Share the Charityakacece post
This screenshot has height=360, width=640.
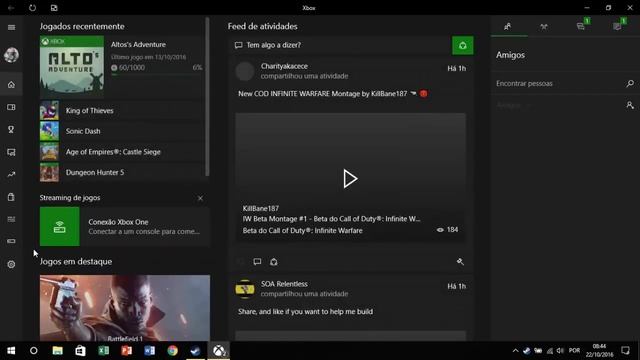click(274, 262)
